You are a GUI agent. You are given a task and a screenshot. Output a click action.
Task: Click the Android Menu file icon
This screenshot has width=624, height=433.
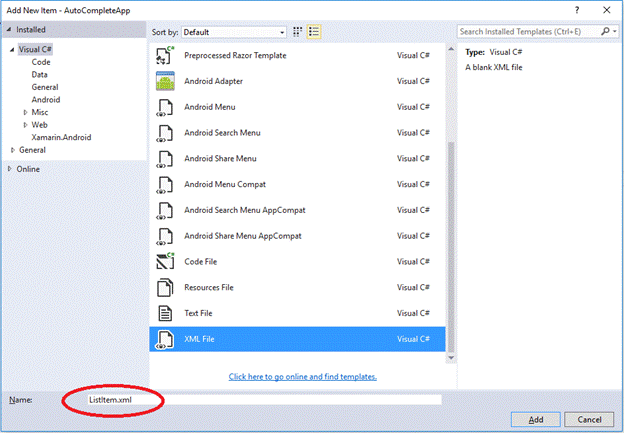coord(165,107)
